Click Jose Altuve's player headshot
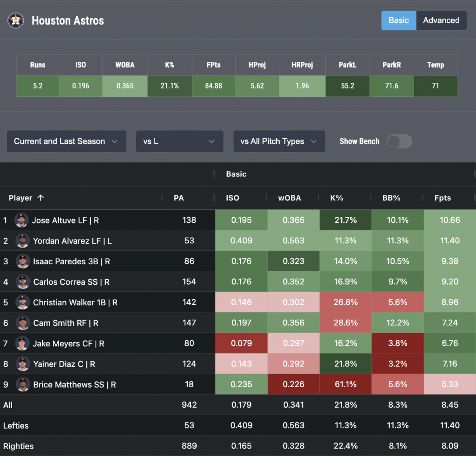This screenshot has width=476, height=456. [21, 220]
